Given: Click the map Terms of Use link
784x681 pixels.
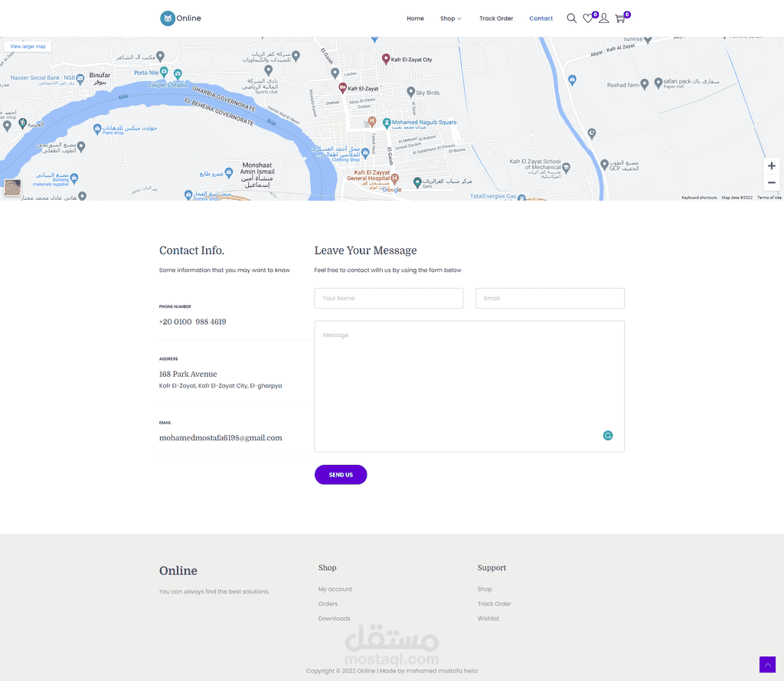Looking at the screenshot, I should 769,198.
